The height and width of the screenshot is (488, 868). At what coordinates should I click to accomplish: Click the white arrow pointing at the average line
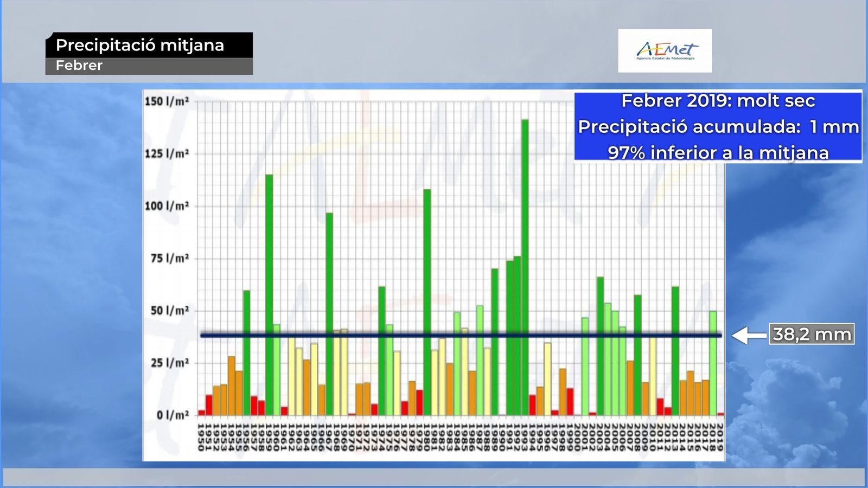pyautogui.click(x=749, y=336)
